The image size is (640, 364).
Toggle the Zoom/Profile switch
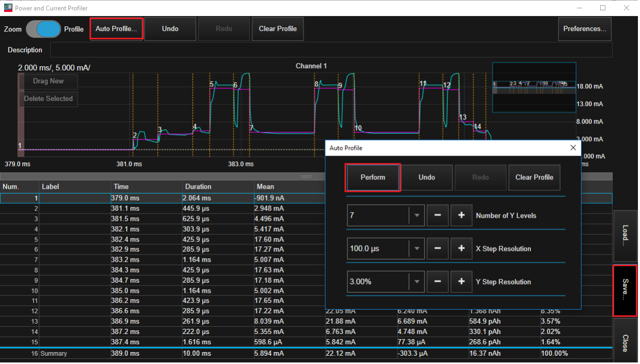tap(43, 29)
